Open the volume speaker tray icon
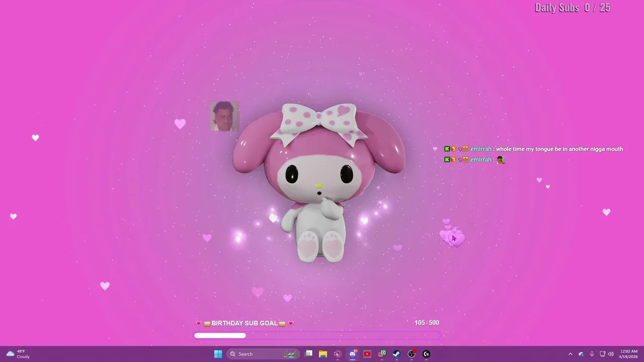 611,354
